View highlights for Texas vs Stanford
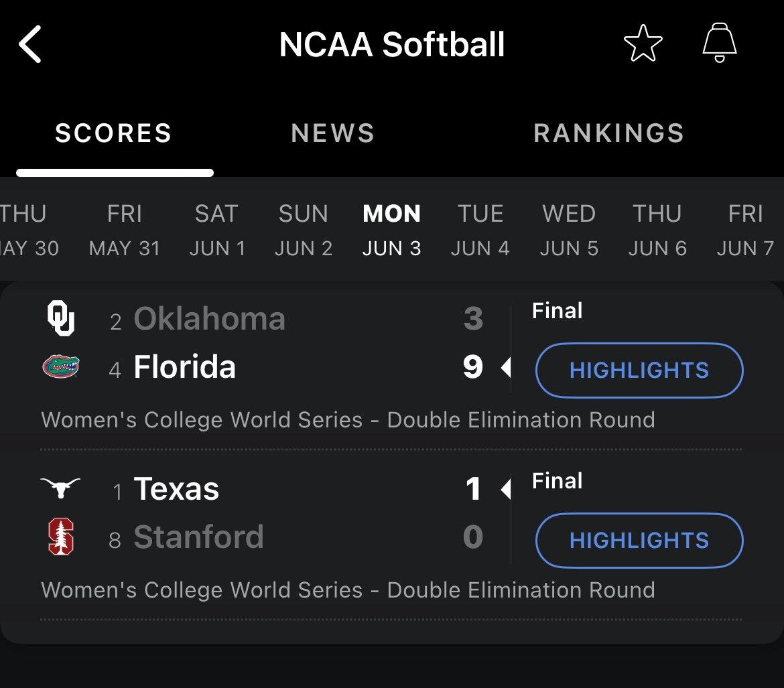Image resolution: width=784 pixels, height=688 pixels. point(639,541)
